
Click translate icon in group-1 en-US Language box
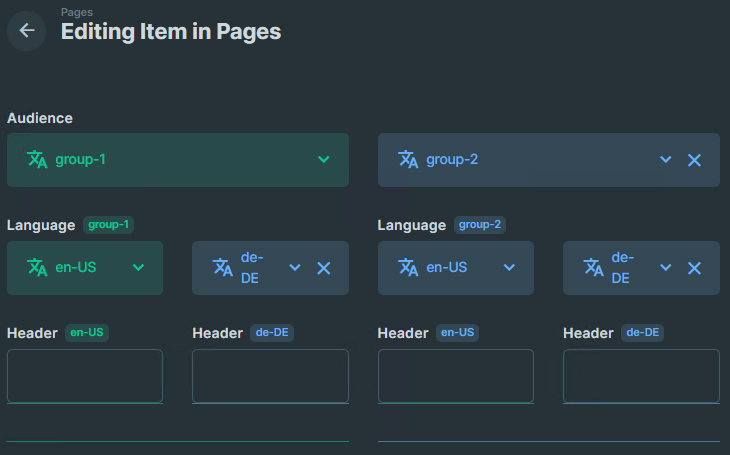click(x=37, y=267)
